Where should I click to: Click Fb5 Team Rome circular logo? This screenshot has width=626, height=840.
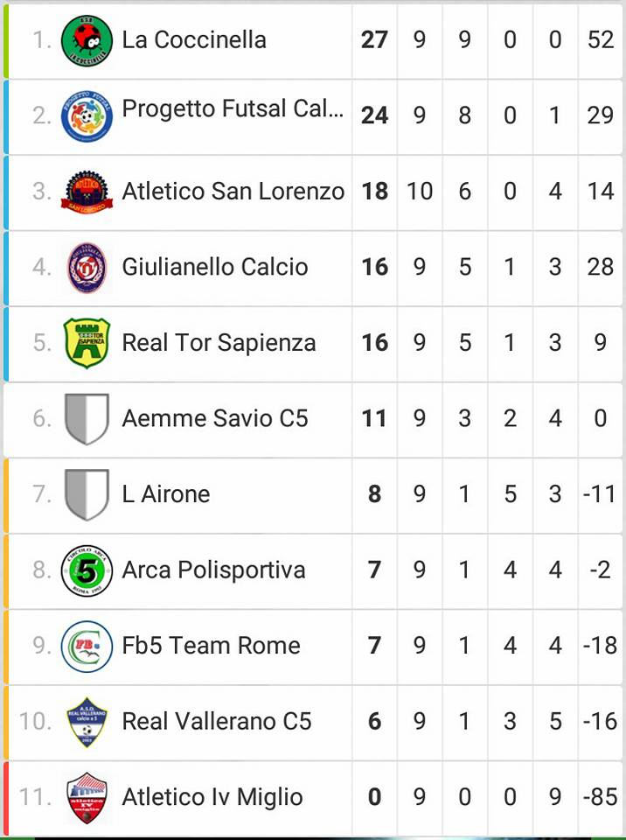point(87,646)
